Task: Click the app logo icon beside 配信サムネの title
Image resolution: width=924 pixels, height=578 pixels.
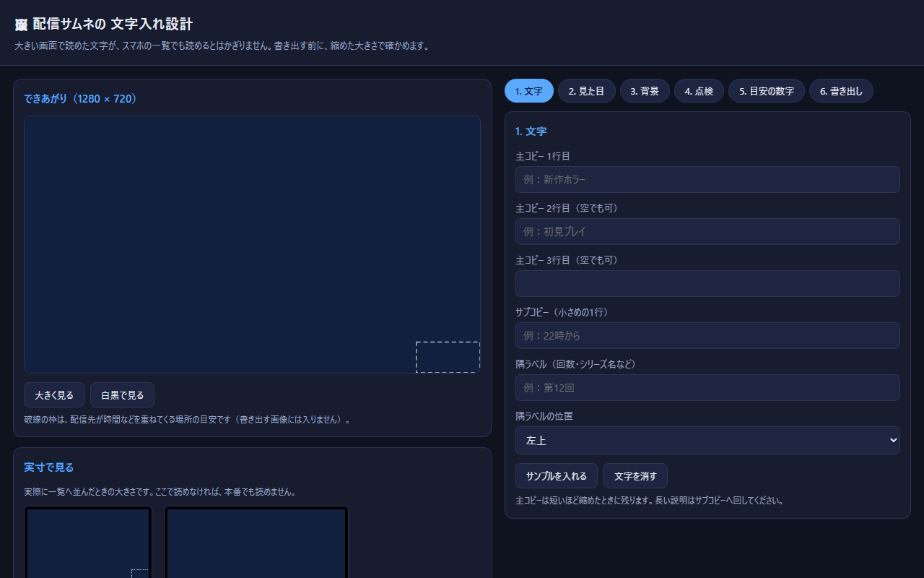Action: [x=21, y=25]
